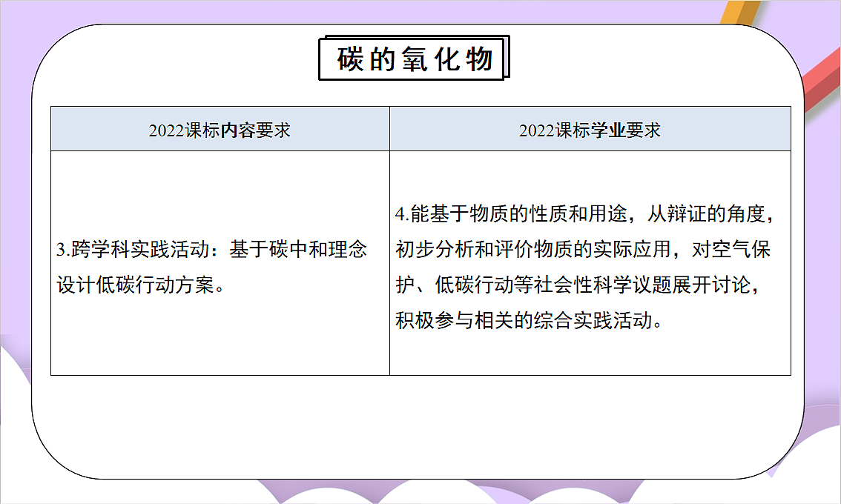
Task: Click the vertical divider between table columns
Action: click(x=391, y=259)
